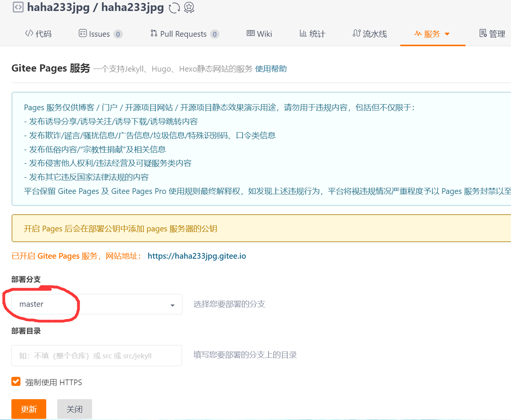Viewport: 511px width, 420px height.
Task: Click the Pull Requests count badge 0
Action: pos(215,34)
